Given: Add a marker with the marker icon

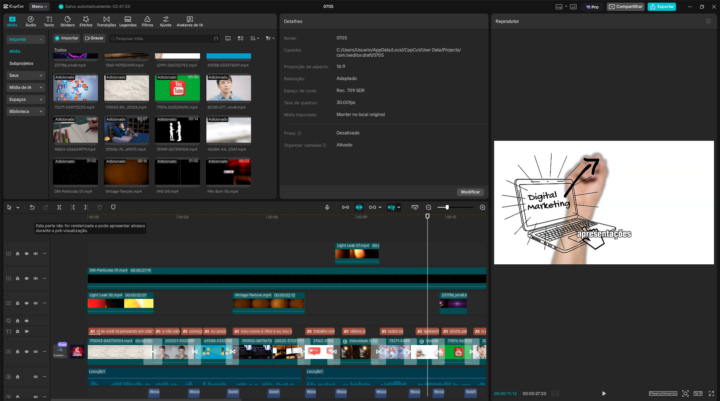Looking at the screenshot, I should pos(113,207).
